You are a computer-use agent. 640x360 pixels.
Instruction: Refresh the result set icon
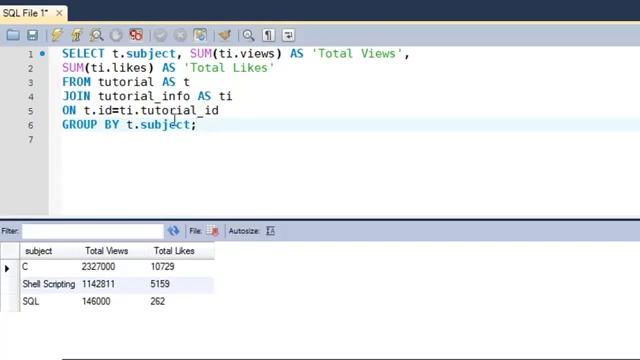tap(173, 231)
